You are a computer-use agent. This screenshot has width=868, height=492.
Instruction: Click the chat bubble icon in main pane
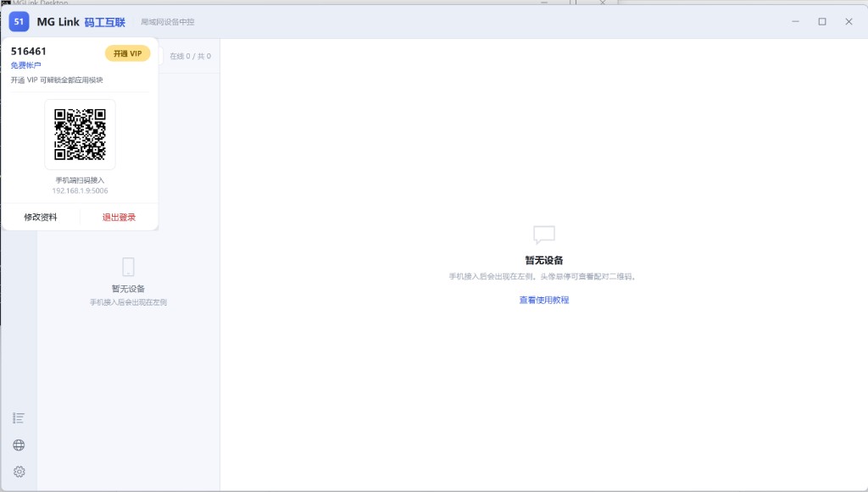pyautogui.click(x=544, y=235)
